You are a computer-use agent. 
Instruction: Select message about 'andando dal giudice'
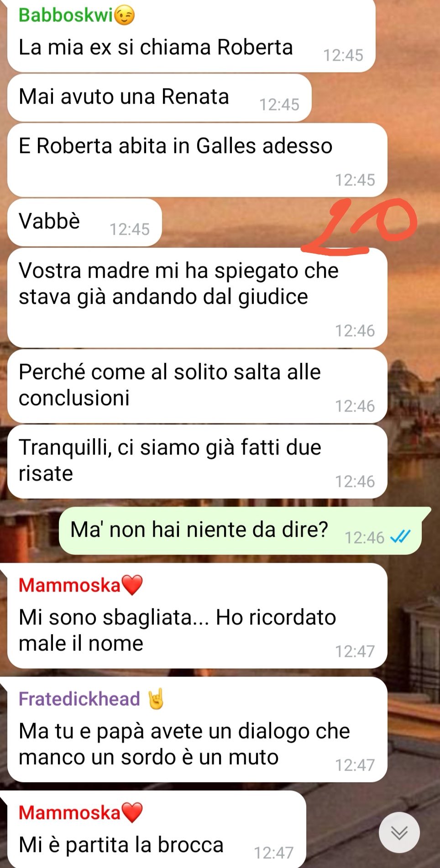[197, 297]
